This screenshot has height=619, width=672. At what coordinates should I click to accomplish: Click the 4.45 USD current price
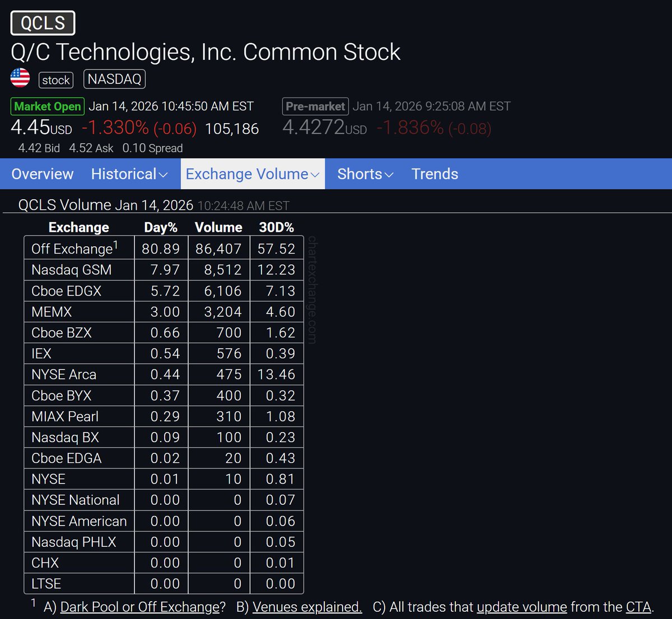(x=41, y=128)
